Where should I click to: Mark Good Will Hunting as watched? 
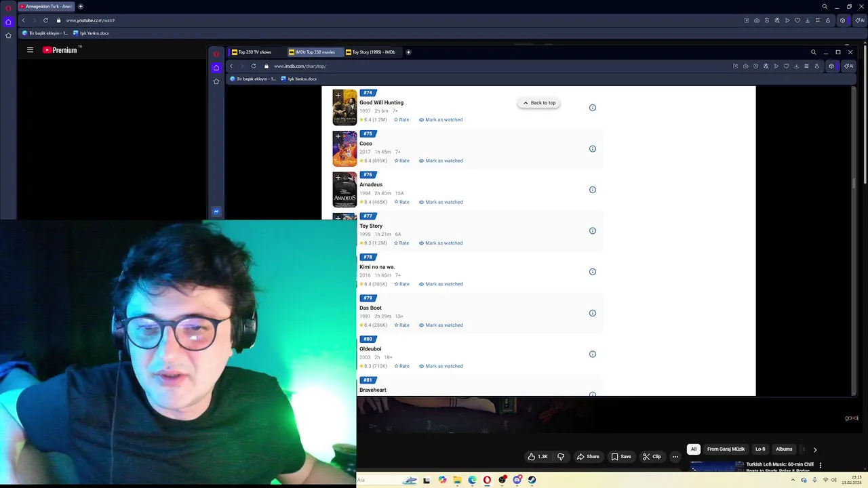[x=441, y=120]
